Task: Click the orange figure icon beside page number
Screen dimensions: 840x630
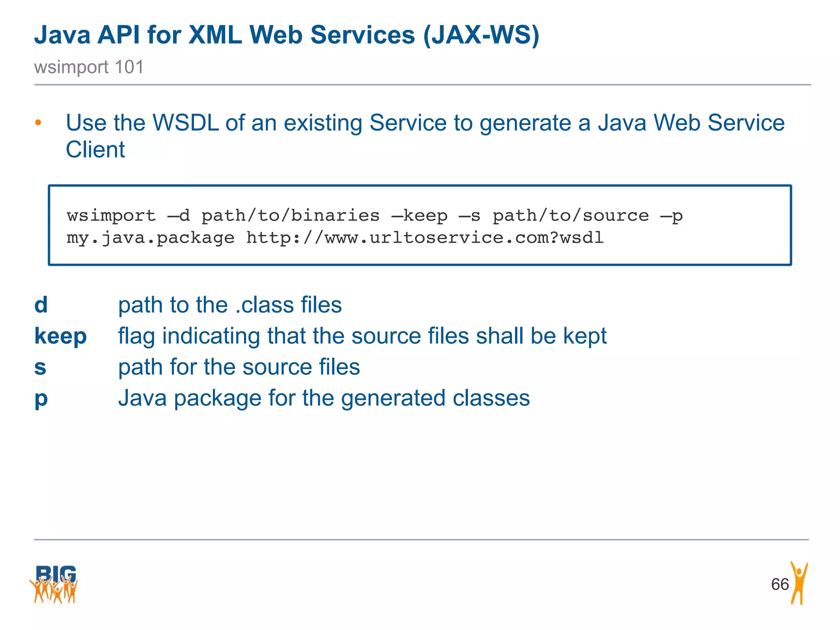Action: click(799, 583)
